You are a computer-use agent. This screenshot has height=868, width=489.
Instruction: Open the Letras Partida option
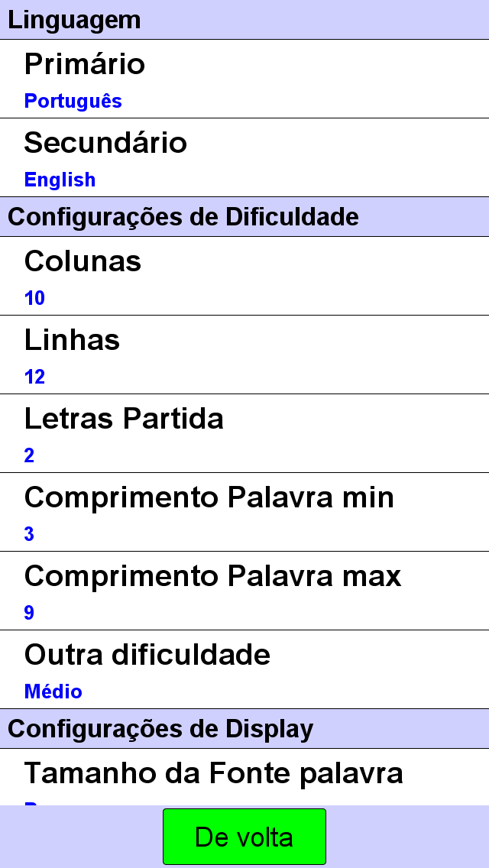(244, 433)
